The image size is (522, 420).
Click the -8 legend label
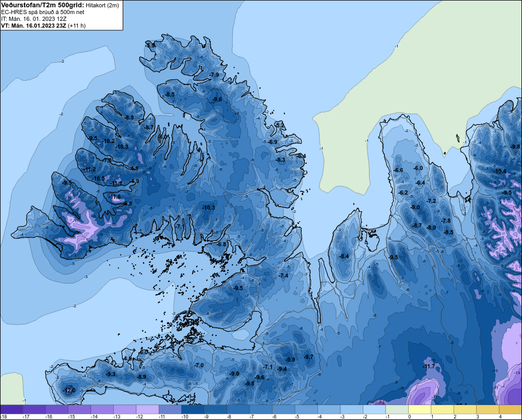point(229,417)
